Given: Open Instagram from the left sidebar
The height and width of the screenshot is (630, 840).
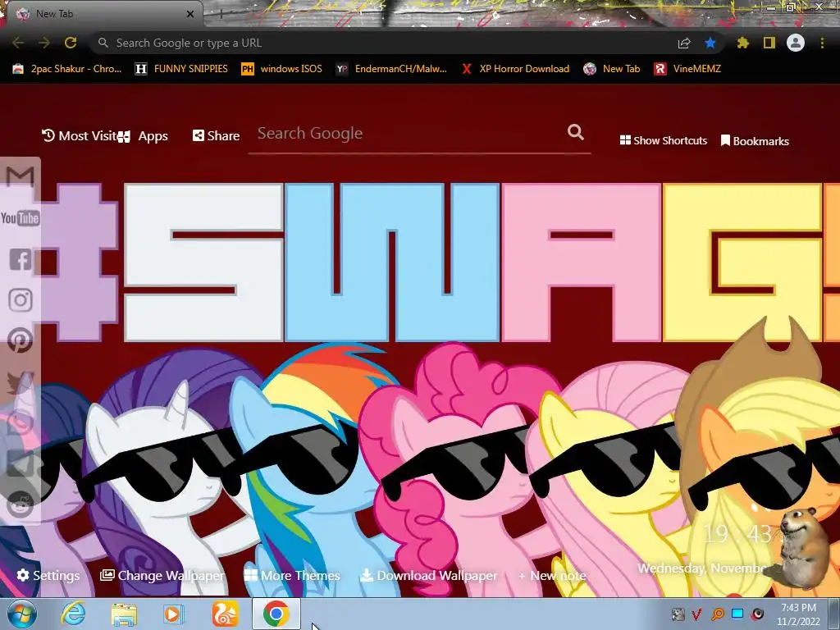Looking at the screenshot, I should (x=21, y=300).
